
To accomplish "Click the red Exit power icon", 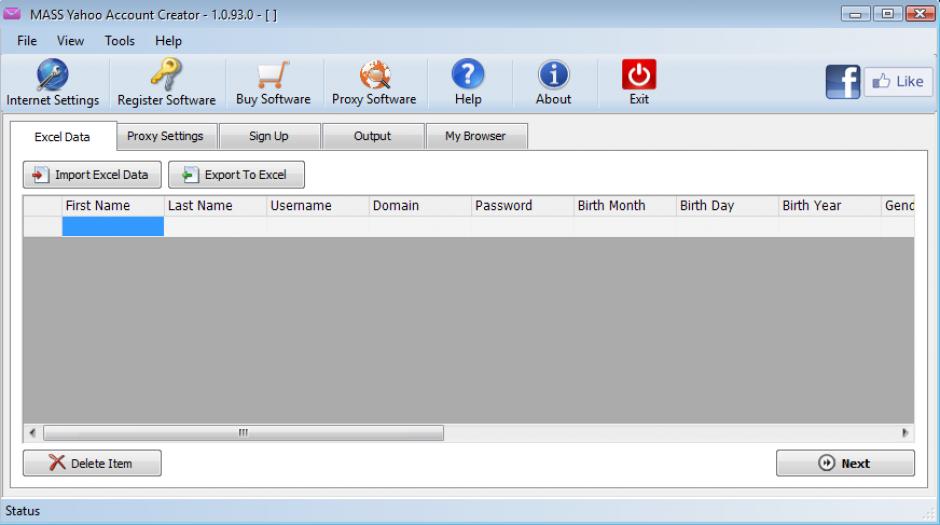I will coord(638,74).
